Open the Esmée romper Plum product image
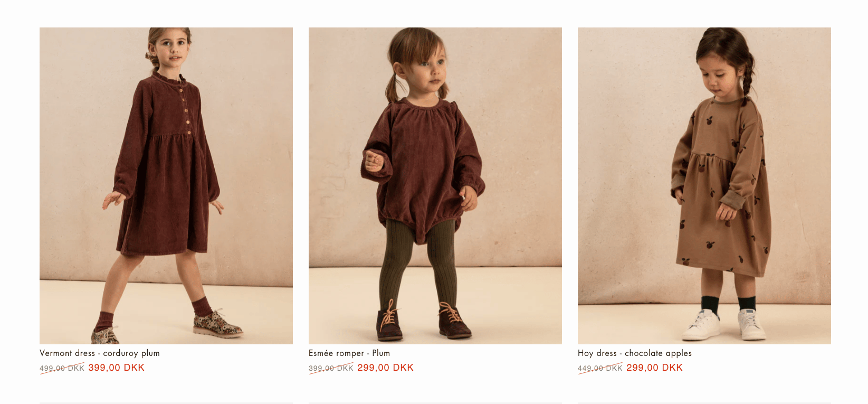Image resolution: width=868 pixels, height=404 pixels. pos(435,185)
